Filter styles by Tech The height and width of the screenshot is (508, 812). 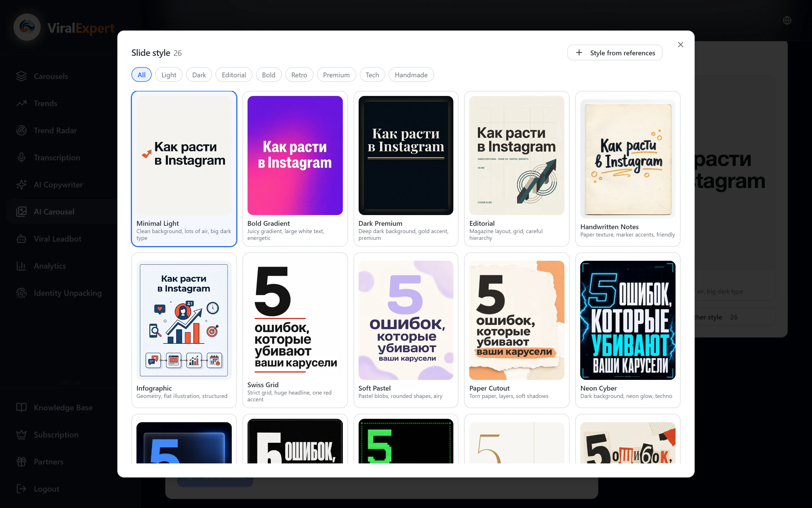click(x=372, y=75)
